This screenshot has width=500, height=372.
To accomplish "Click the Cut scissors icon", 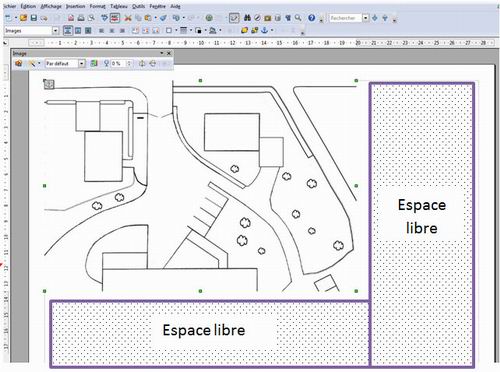I will pos(128,18).
